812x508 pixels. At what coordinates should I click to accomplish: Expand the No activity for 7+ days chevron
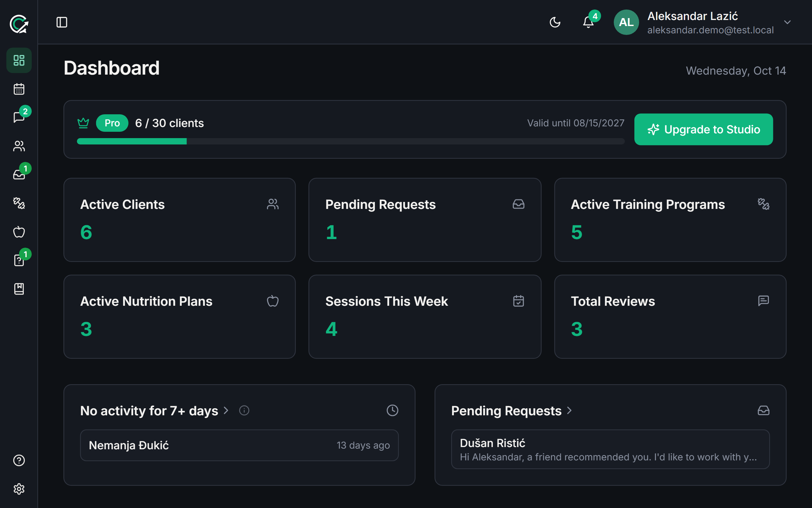pos(226,411)
